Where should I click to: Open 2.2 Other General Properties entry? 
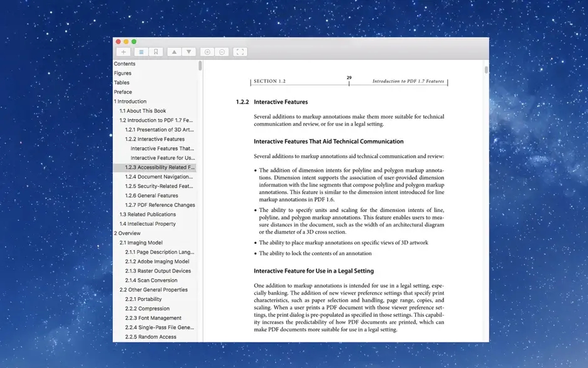(x=153, y=290)
